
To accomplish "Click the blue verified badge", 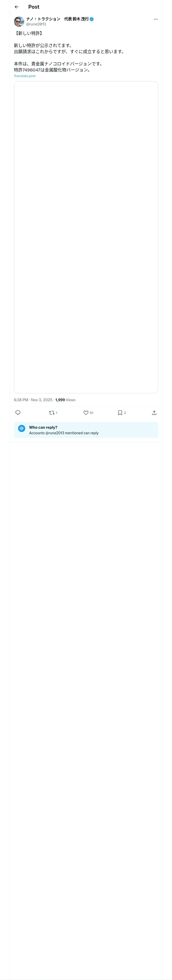I will pos(92,19).
